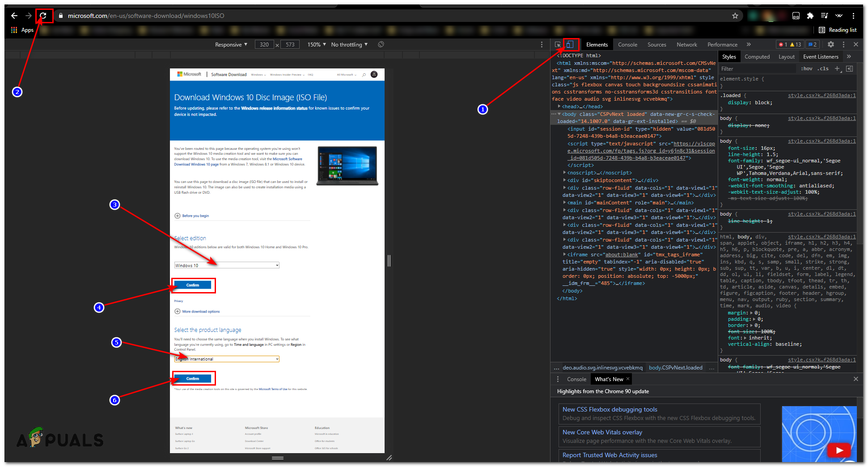The image size is (868, 467).
Task: Show more DevTools tabs with double chevron
Action: [749, 44]
